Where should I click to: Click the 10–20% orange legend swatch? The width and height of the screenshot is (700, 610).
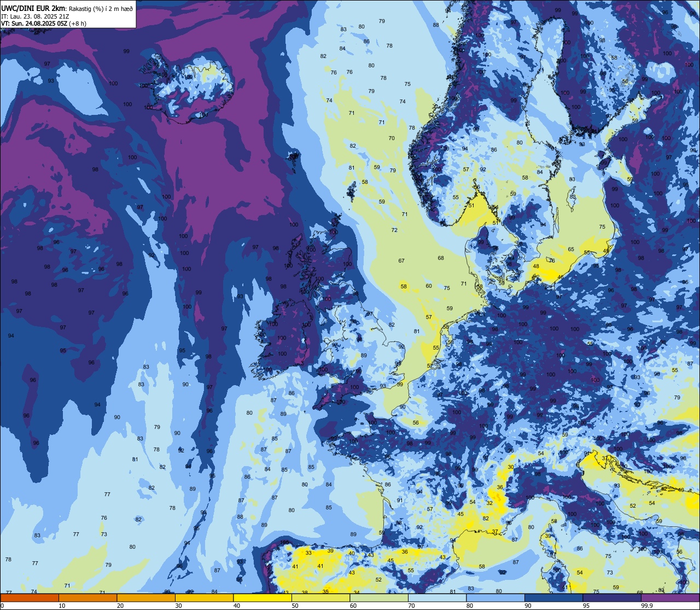(x=87, y=597)
